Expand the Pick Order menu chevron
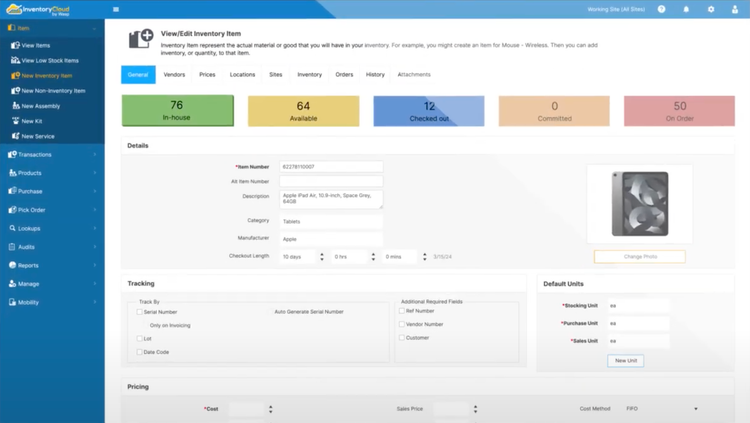The image size is (750, 423). pyautogui.click(x=95, y=210)
